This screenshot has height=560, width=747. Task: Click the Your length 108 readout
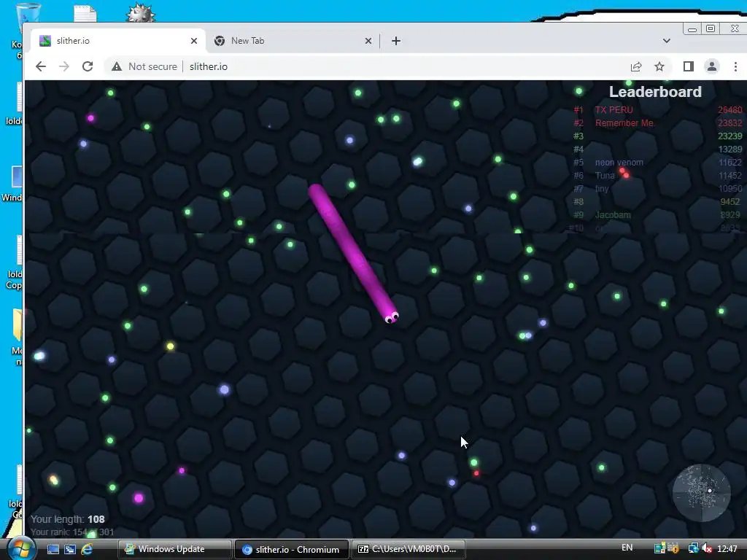pyautogui.click(x=68, y=519)
